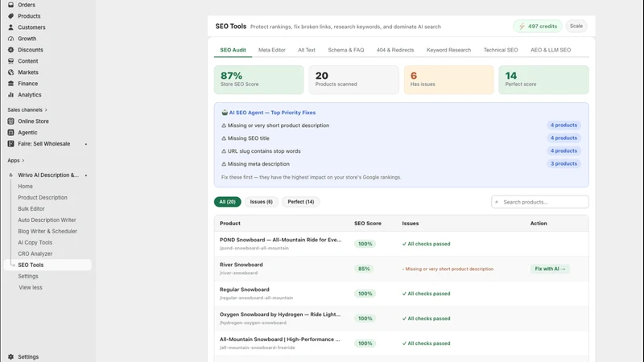Click 4 products badge for missing description
Screen dimensions: 644x362
563,125
